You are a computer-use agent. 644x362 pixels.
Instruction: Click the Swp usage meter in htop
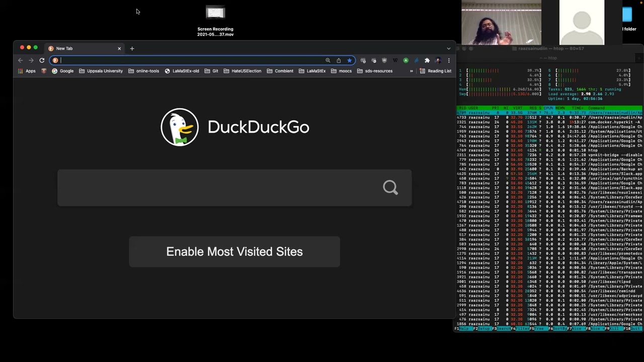pyautogui.click(x=500, y=94)
